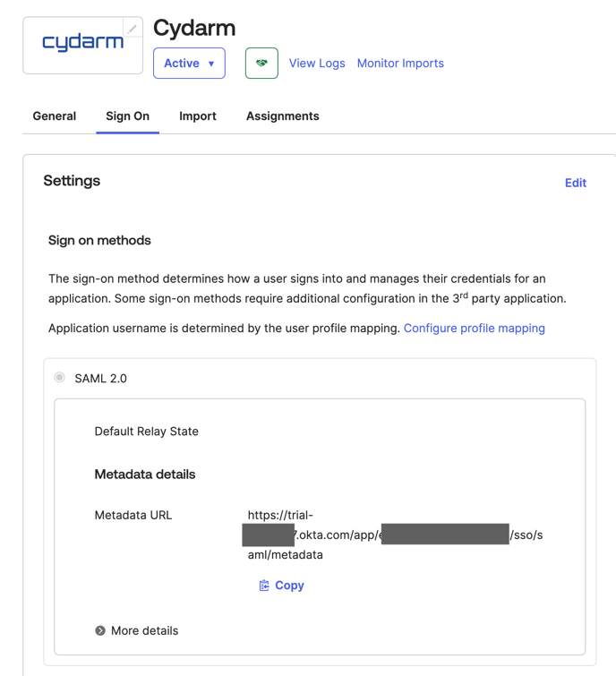Open Monitor Imports link

[400, 63]
